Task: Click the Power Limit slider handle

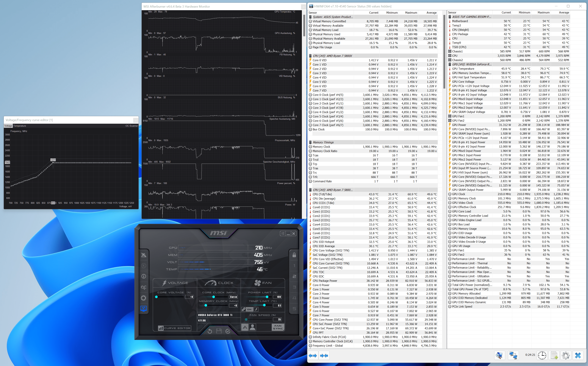Action: (x=267, y=297)
